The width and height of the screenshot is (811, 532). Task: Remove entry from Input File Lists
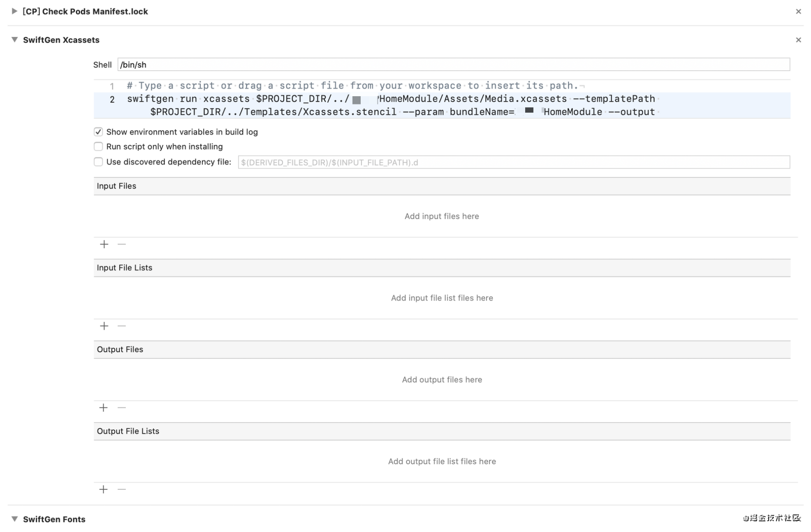[x=122, y=326]
